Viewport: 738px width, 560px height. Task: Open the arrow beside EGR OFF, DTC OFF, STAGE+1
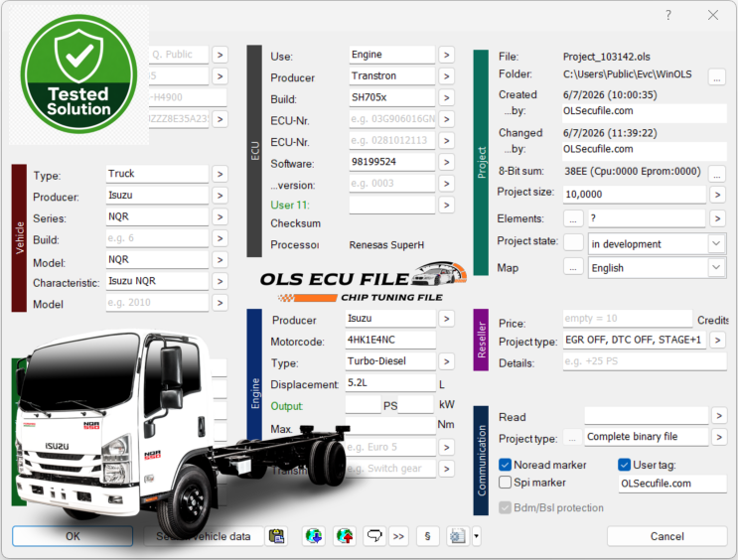[x=717, y=340]
